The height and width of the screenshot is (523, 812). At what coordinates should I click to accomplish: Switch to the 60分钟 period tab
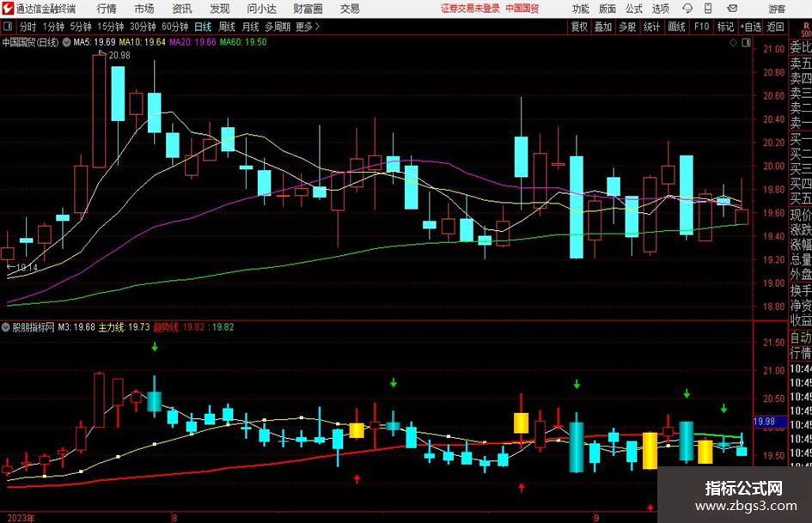pyautogui.click(x=174, y=27)
